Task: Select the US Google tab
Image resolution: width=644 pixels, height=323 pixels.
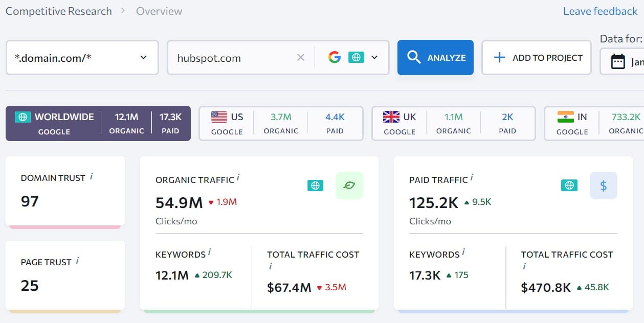Action: click(281, 123)
